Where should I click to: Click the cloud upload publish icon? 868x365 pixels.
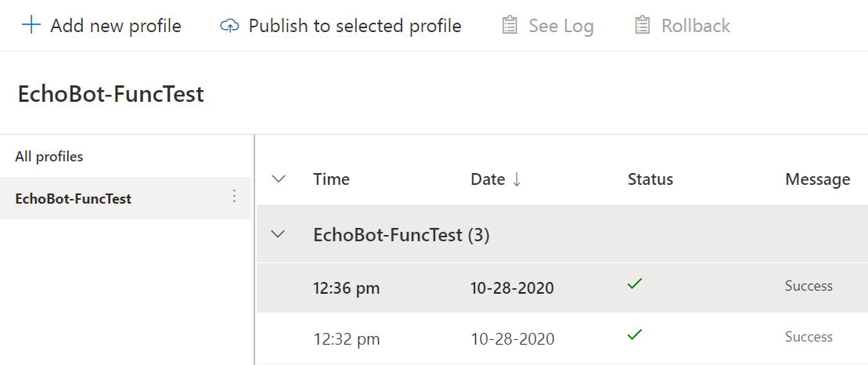(x=229, y=26)
